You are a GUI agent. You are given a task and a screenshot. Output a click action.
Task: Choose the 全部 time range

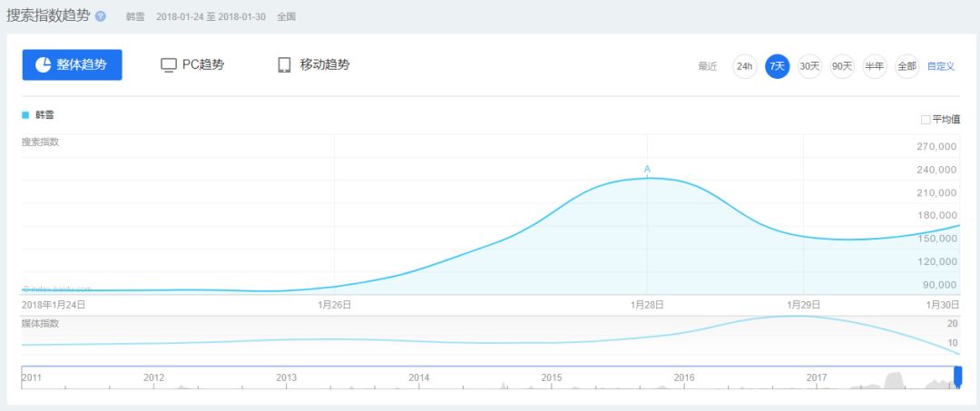point(906,66)
